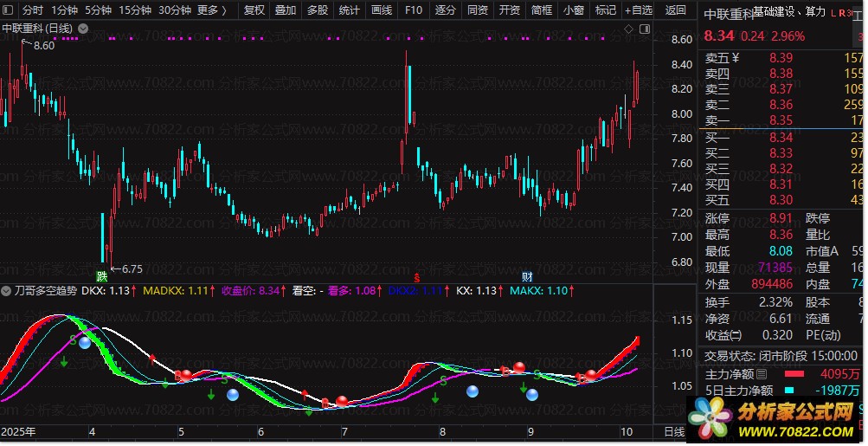Click the 财 marker under the price chart
This screenshot has height=446, width=868.
tap(526, 276)
